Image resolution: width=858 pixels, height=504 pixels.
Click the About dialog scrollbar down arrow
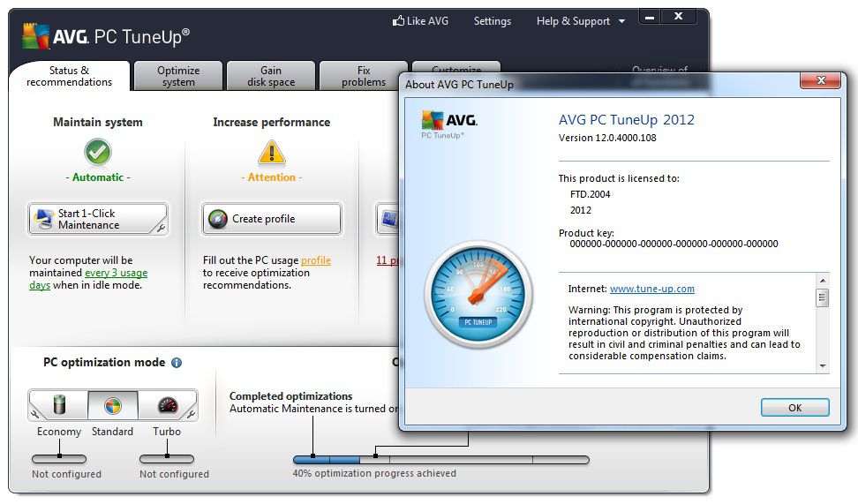(x=823, y=366)
